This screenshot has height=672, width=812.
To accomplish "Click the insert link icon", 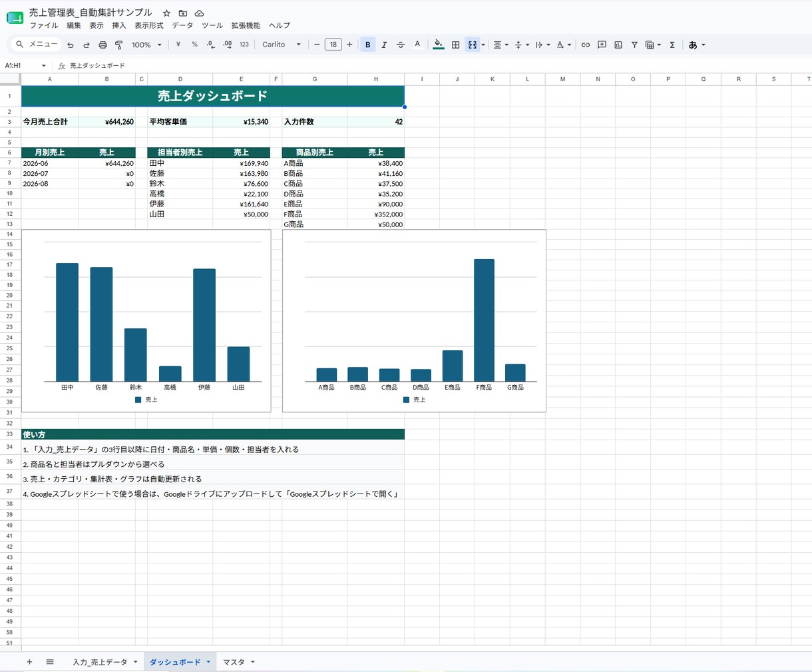I will (586, 45).
